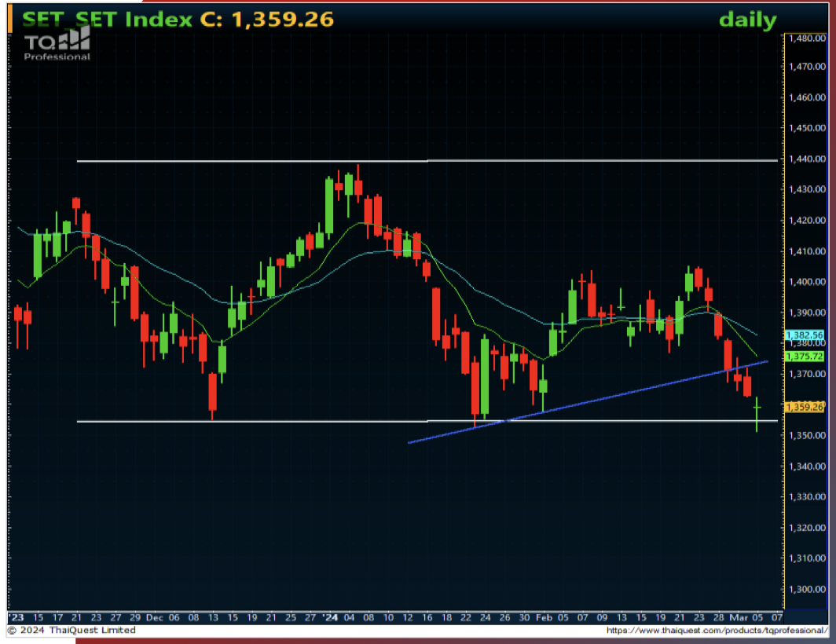Click the '24 year label on date axis
Viewport: 836px width, 644px height.
click(x=330, y=617)
